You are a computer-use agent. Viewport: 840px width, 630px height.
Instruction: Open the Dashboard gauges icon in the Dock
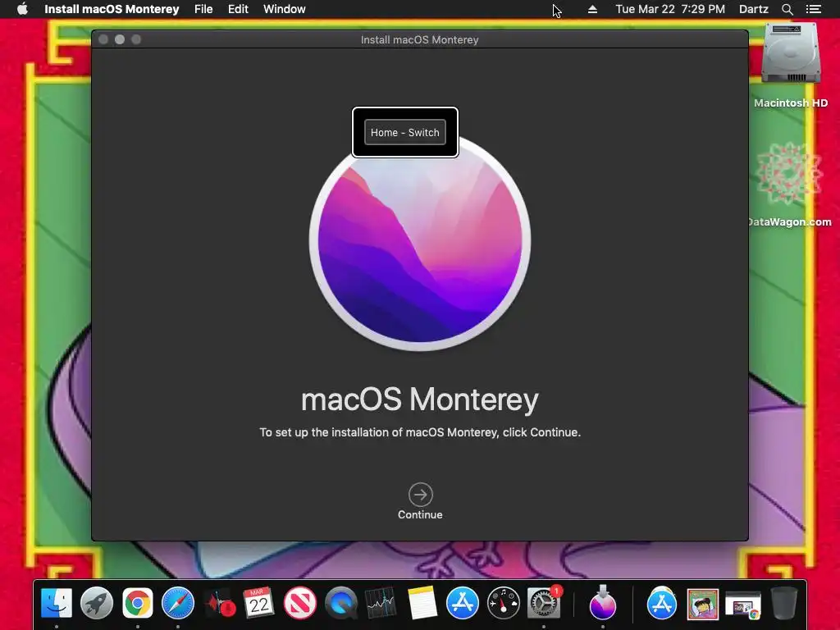[x=503, y=603]
